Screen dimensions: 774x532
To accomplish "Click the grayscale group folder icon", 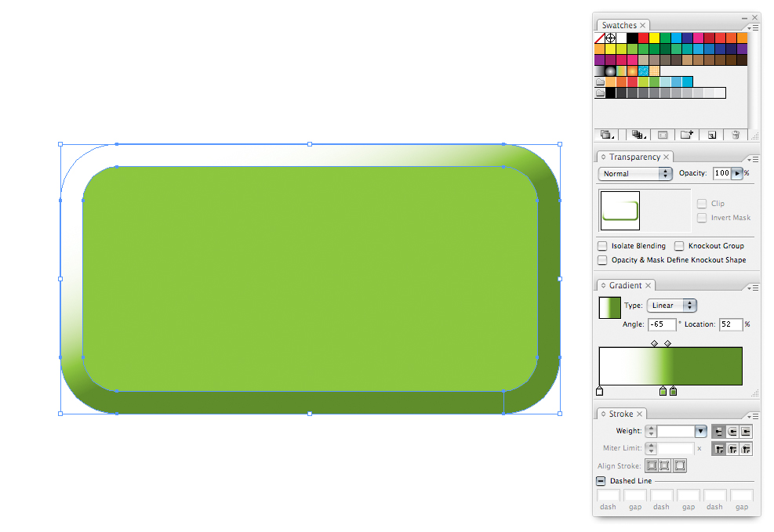I will (x=600, y=92).
